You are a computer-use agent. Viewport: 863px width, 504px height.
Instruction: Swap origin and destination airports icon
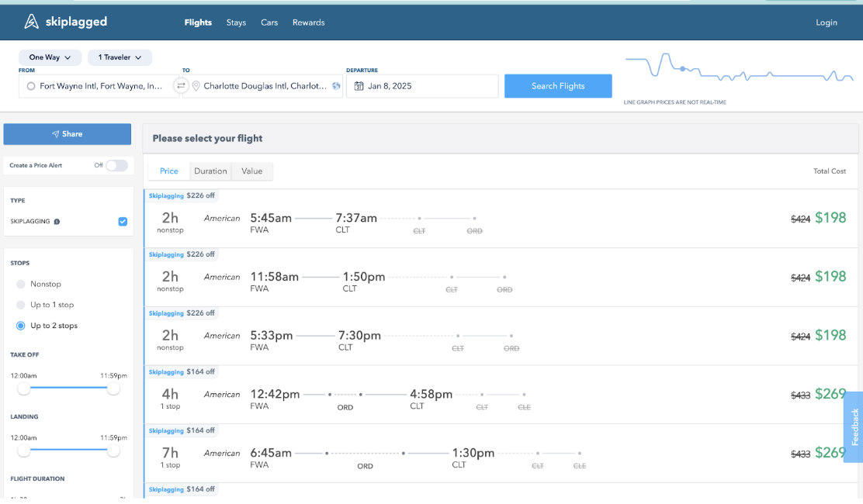[x=181, y=86]
